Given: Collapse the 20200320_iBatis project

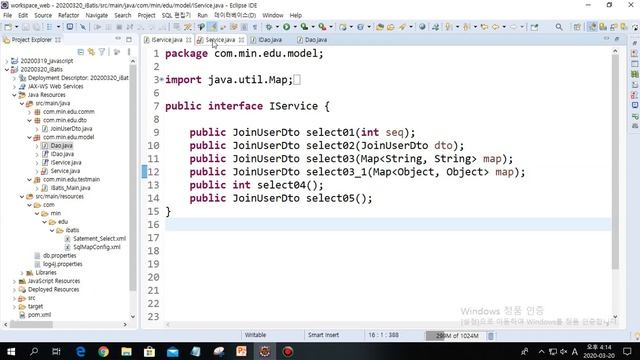Looking at the screenshot, I should (7, 69).
